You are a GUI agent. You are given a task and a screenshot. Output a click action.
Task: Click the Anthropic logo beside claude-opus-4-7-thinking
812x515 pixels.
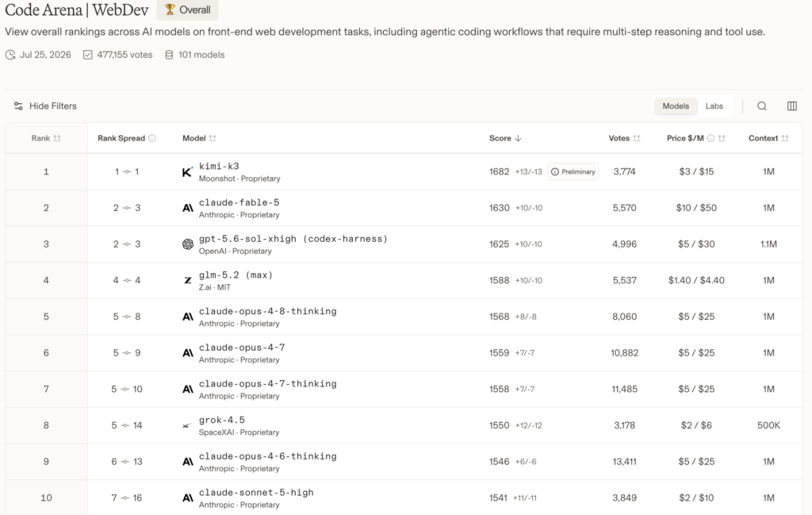[187, 389]
